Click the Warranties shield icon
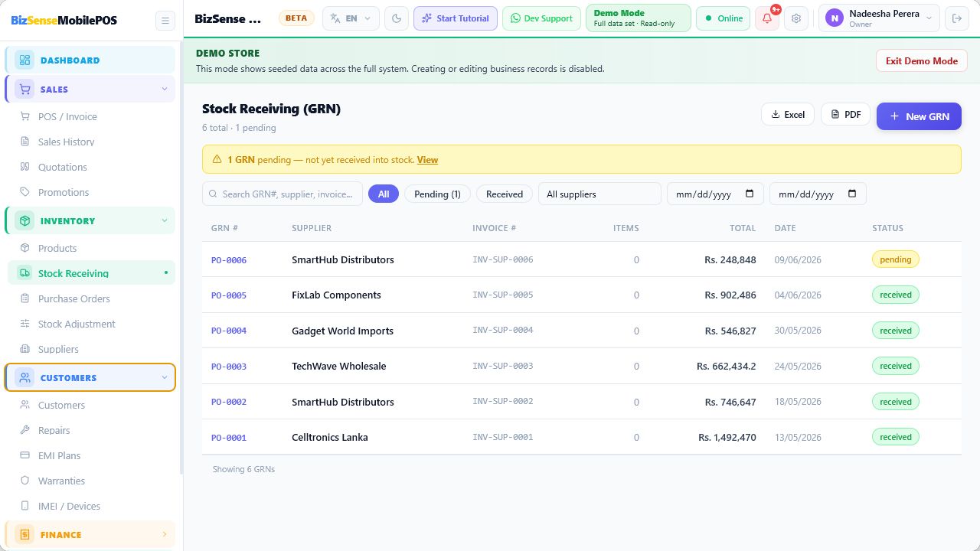The image size is (980, 551). point(24,481)
